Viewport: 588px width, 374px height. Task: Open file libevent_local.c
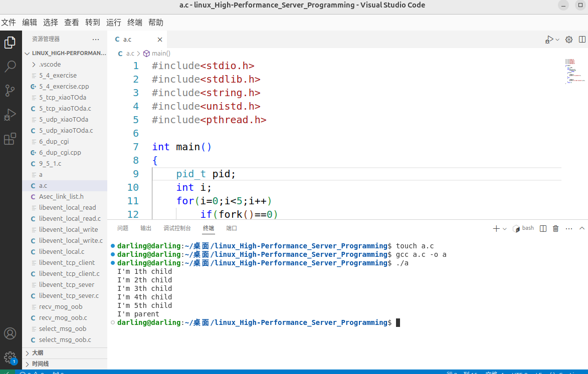[65, 251]
